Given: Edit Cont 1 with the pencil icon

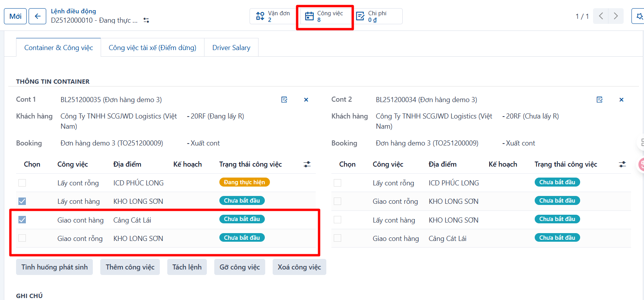Looking at the screenshot, I should 284,100.
